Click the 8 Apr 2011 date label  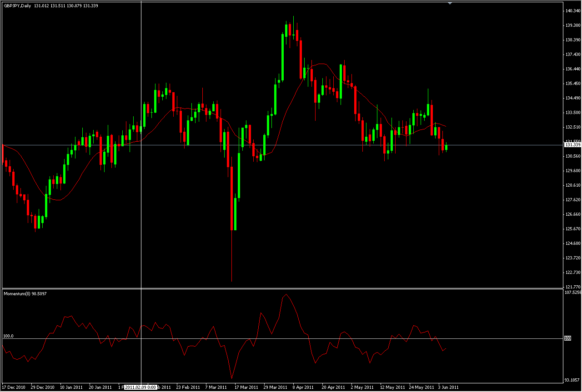(304, 387)
